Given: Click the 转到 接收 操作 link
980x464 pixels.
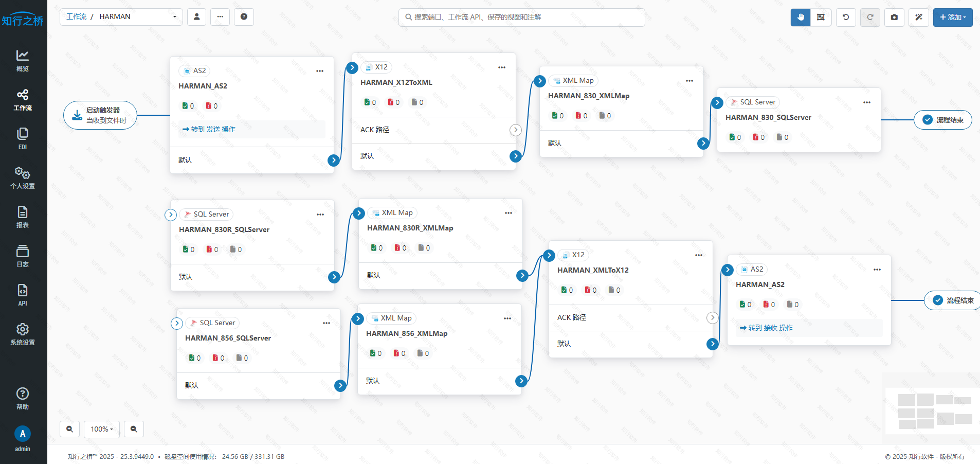Looking at the screenshot, I should 766,328.
